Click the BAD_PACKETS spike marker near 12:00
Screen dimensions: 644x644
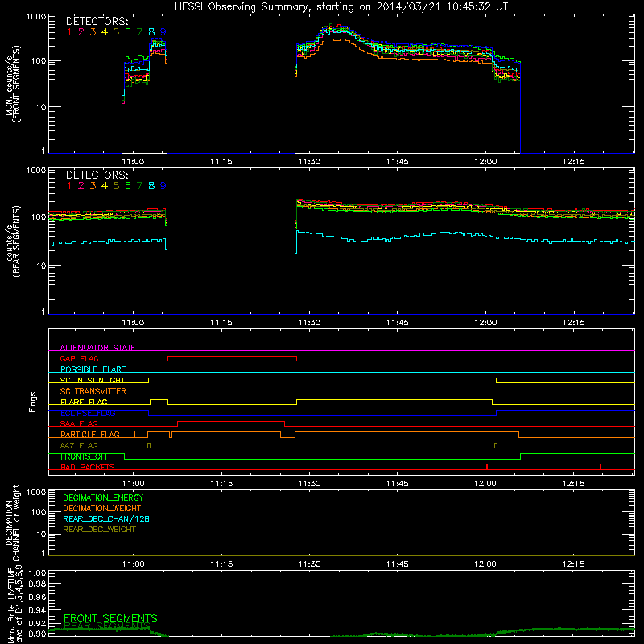click(x=487, y=467)
